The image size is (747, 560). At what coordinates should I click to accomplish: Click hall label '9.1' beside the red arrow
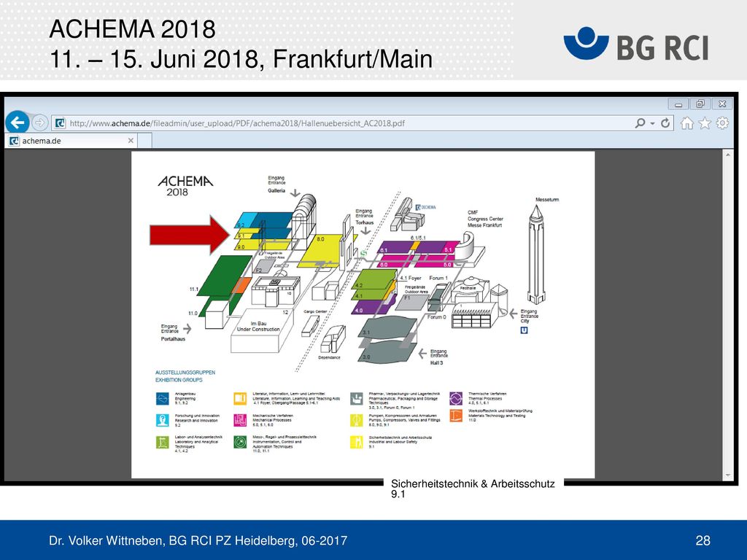click(x=241, y=236)
